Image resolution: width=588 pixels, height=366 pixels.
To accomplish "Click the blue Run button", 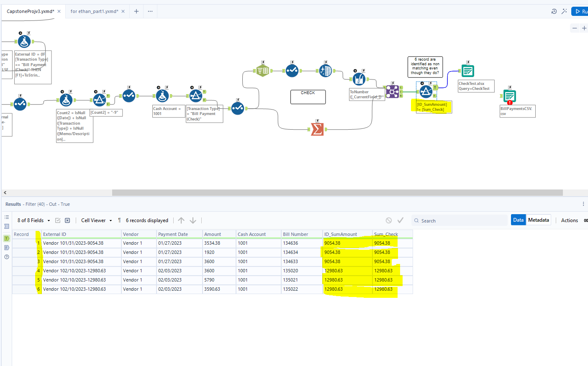I will point(580,11).
